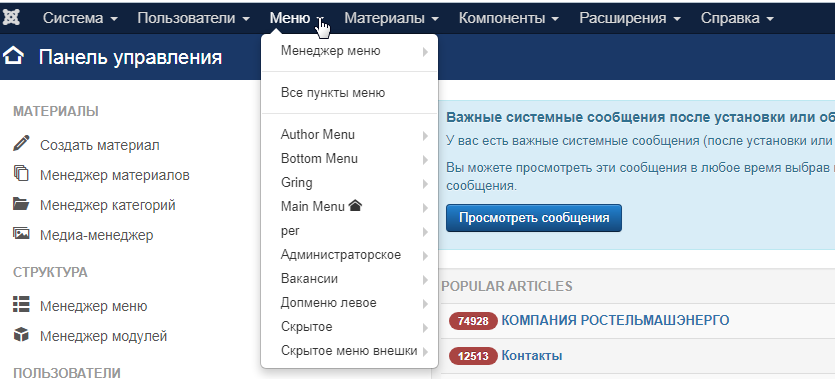Select Все пункты меню entry
Viewport: 835px width, 379px height.
[x=349, y=93]
